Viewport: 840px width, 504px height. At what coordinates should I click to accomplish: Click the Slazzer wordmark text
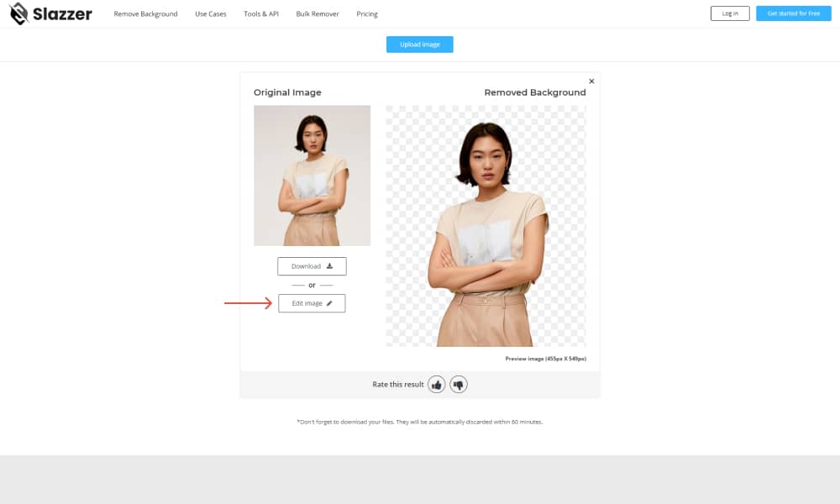click(x=63, y=14)
